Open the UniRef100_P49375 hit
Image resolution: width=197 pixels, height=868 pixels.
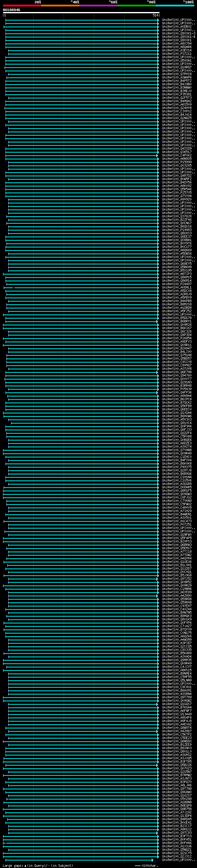176,467
